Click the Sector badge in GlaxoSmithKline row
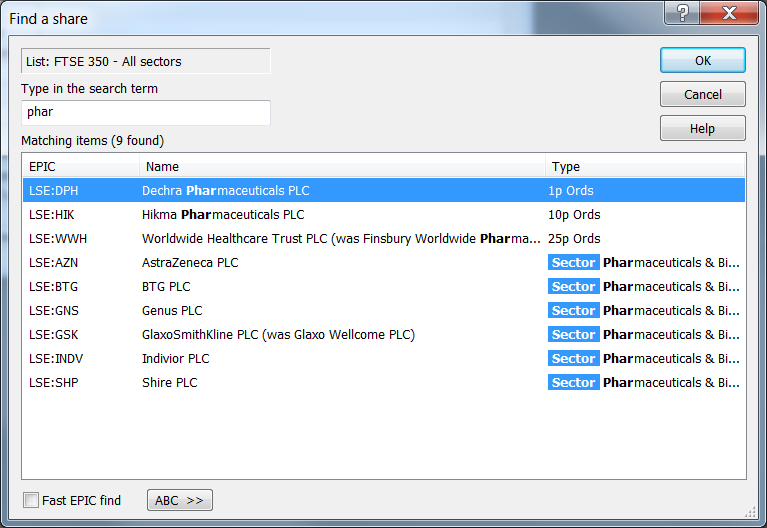Screen dimensions: 767x528 pyautogui.click(x=573, y=334)
